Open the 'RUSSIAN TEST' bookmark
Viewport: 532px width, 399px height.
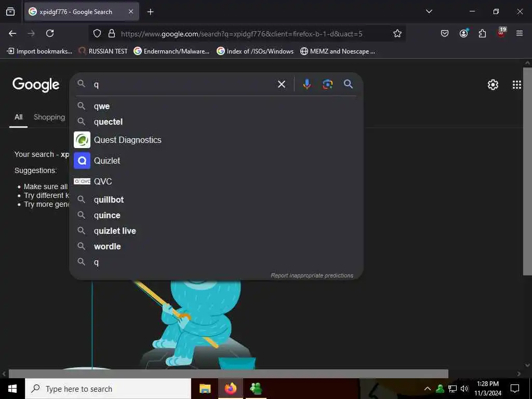tap(103, 51)
